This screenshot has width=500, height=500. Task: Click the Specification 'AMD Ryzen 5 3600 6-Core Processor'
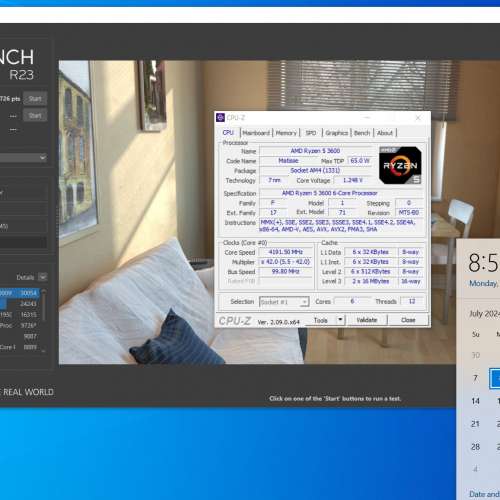[x=341, y=193]
